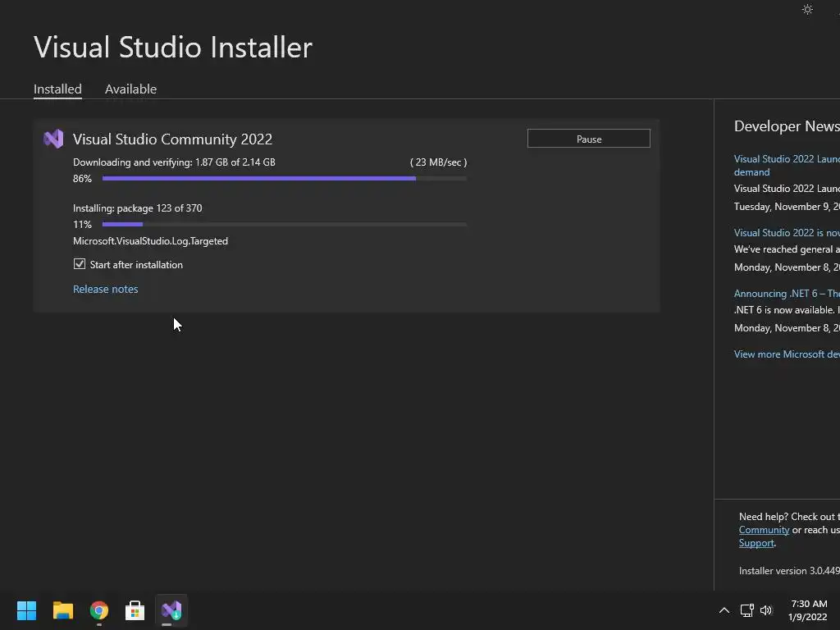Click the Developer News heading
Viewport: 840px width, 630px height.
point(787,126)
